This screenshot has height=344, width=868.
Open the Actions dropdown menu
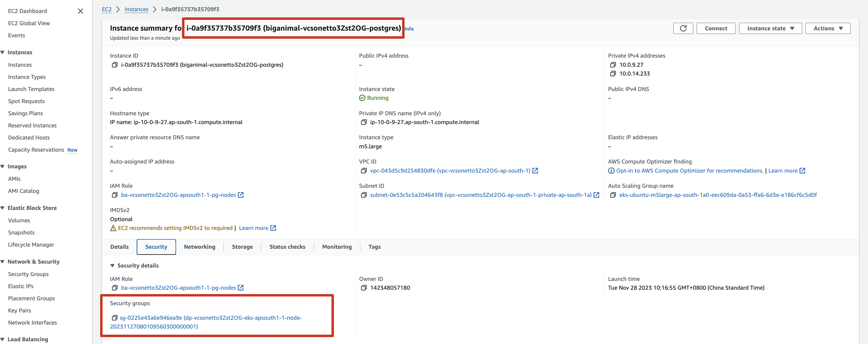pos(828,28)
